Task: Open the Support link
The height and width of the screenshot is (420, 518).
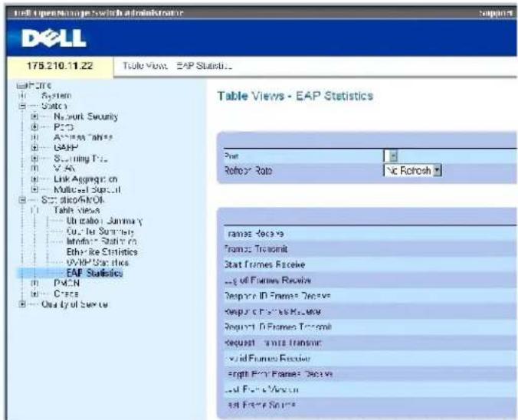Action: [496, 13]
